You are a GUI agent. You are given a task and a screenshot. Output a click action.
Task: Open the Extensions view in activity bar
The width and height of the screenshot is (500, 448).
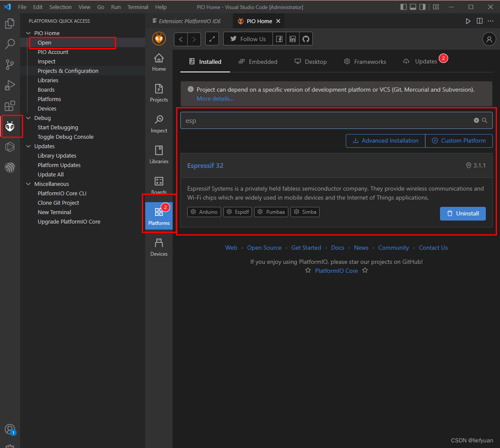tap(10, 106)
